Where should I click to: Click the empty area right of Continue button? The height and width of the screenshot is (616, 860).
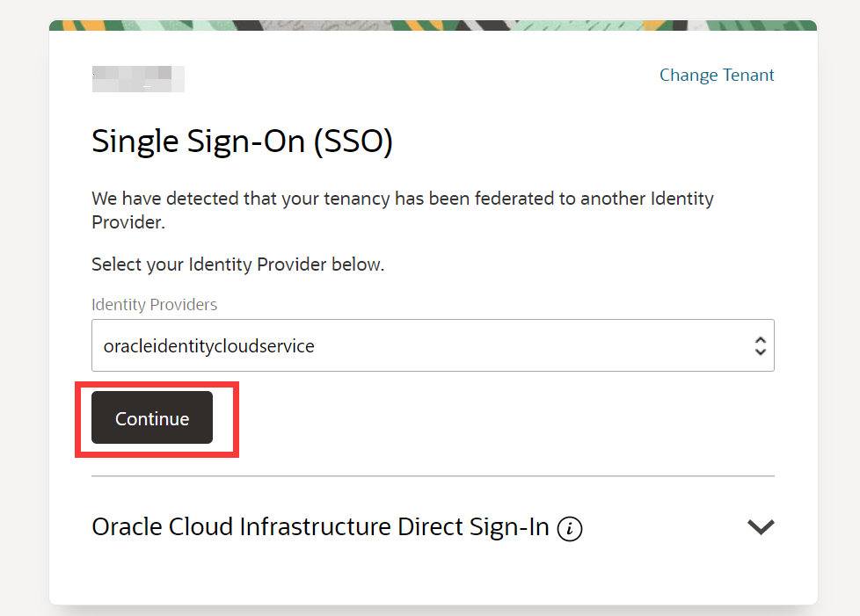coord(493,417)
